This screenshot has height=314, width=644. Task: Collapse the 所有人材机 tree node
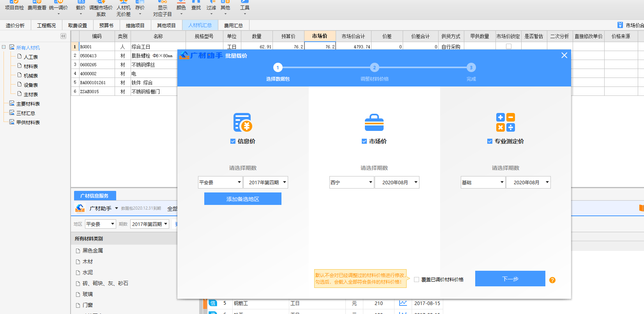point(4,47)
